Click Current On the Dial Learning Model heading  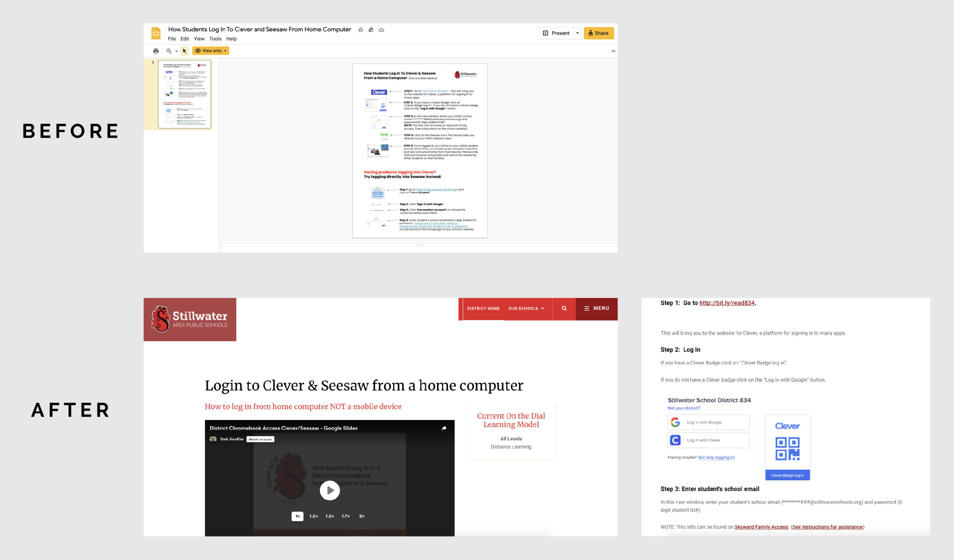[x=511, y=420]
